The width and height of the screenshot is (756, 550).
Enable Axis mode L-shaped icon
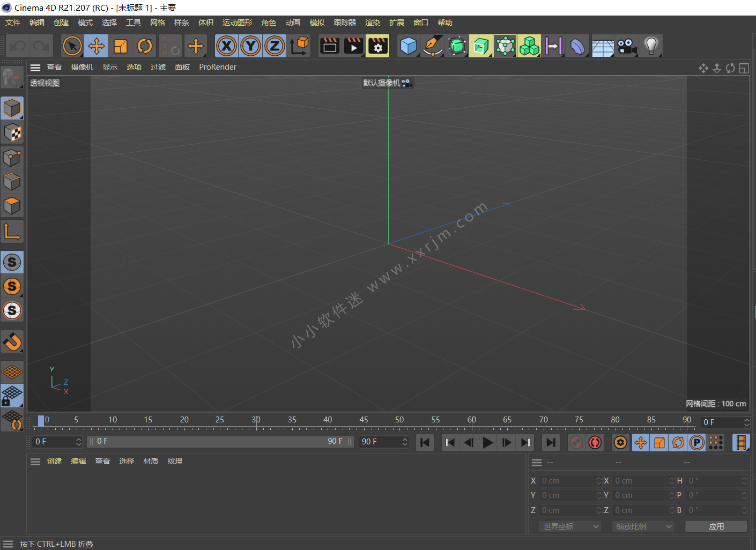(12, 231)
